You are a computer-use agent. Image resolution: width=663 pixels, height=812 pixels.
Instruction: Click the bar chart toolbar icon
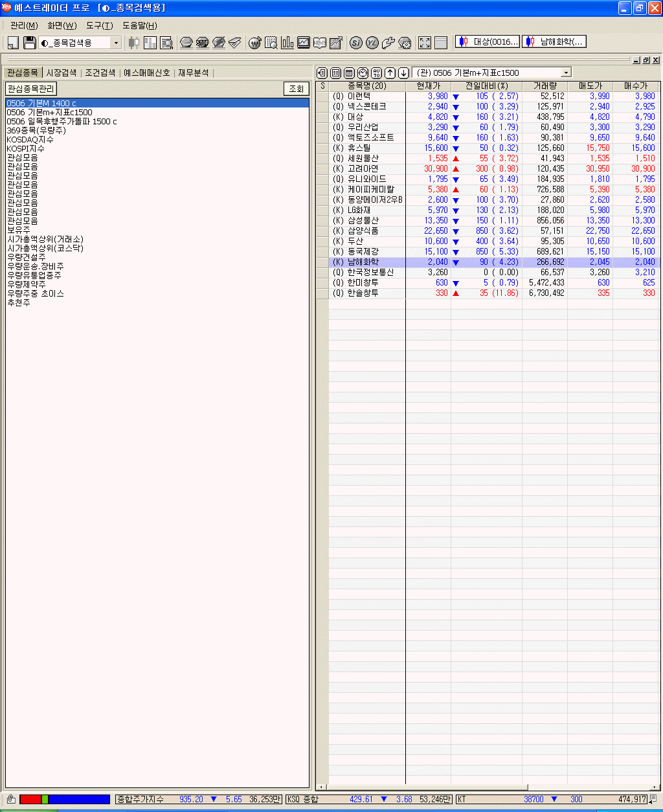coord(287,43)
